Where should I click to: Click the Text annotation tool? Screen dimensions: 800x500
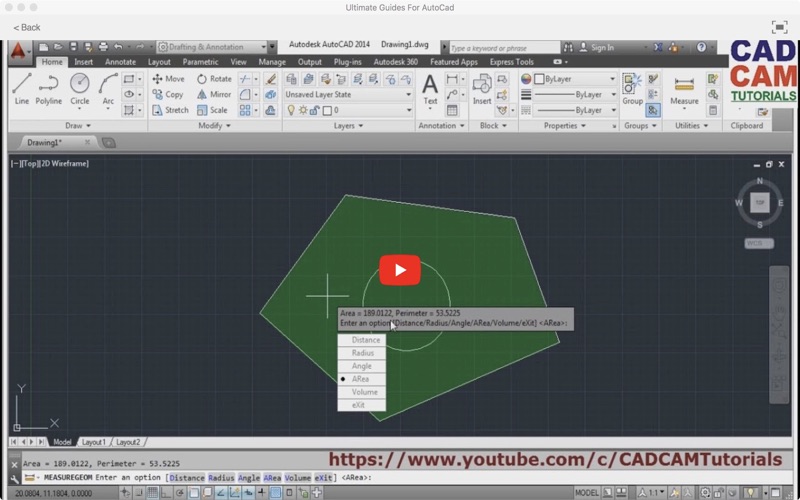click(x=430, y=90)
